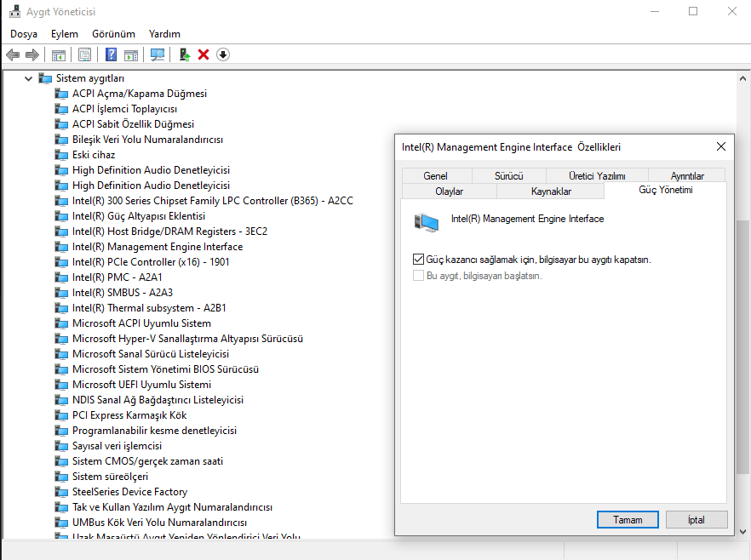
Task: Open the Yardım menu
Action: 164,34
